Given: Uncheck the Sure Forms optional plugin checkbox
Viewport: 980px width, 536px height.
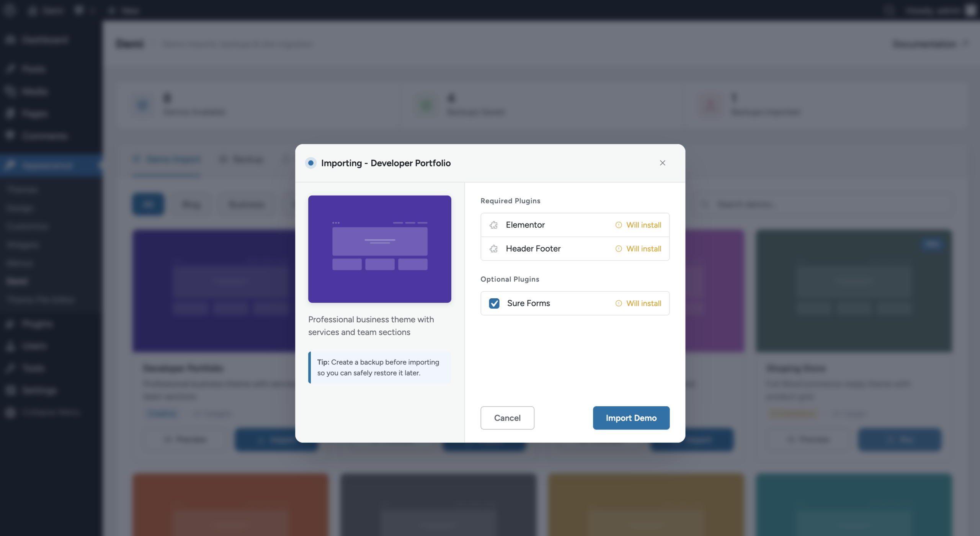Looking at the screenshot, I should pos(494,303).
